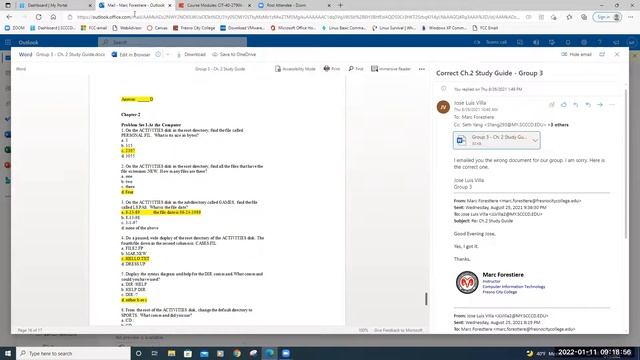This screenshot has height=360, width=640.
Task: Forward the email with arrow icon
Action: tap(600, 105)
